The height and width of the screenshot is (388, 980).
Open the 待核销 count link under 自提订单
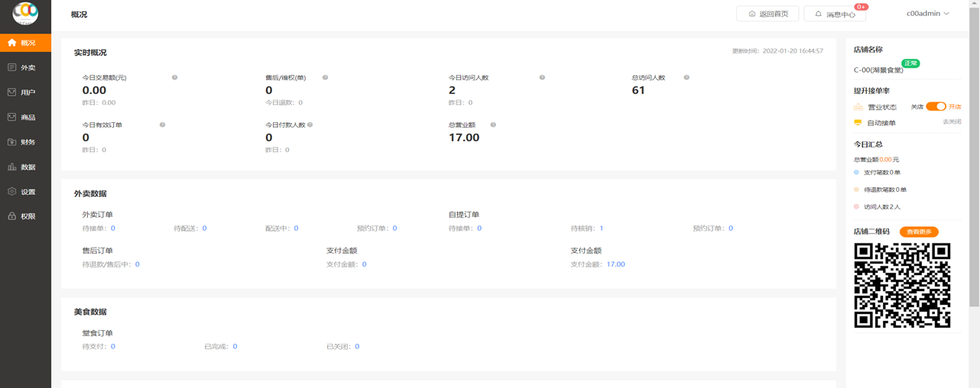(602, 228)
